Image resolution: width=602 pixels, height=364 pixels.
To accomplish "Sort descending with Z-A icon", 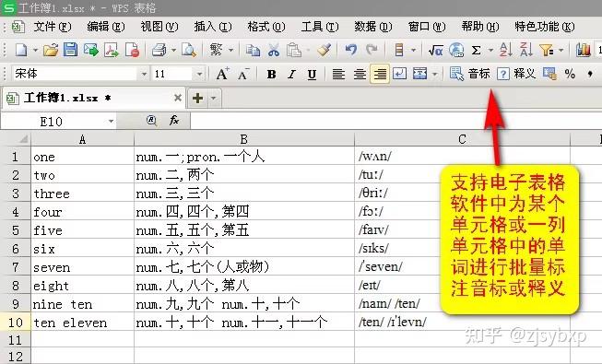I will click(x=525, y=50).
